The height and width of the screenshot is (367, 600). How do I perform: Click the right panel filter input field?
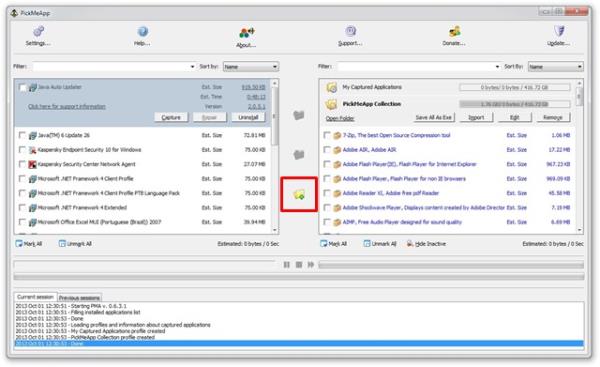416,67
